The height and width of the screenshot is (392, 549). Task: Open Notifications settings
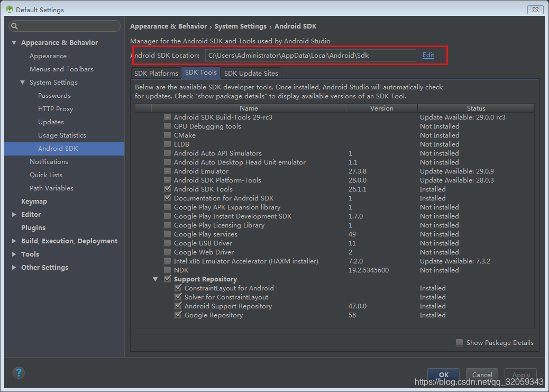coord(49,161)
